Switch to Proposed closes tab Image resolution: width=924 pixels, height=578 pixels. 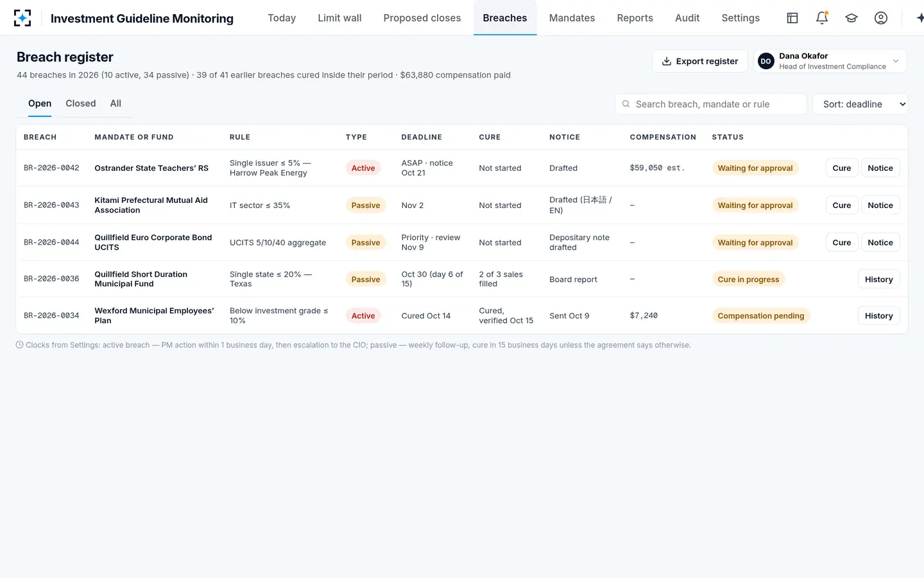422,18
